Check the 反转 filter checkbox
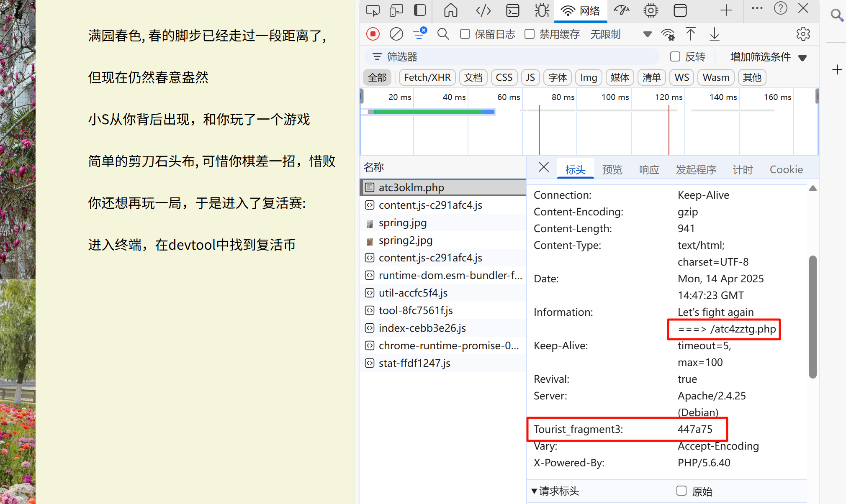846x504 pixels. tap(675, 56)
